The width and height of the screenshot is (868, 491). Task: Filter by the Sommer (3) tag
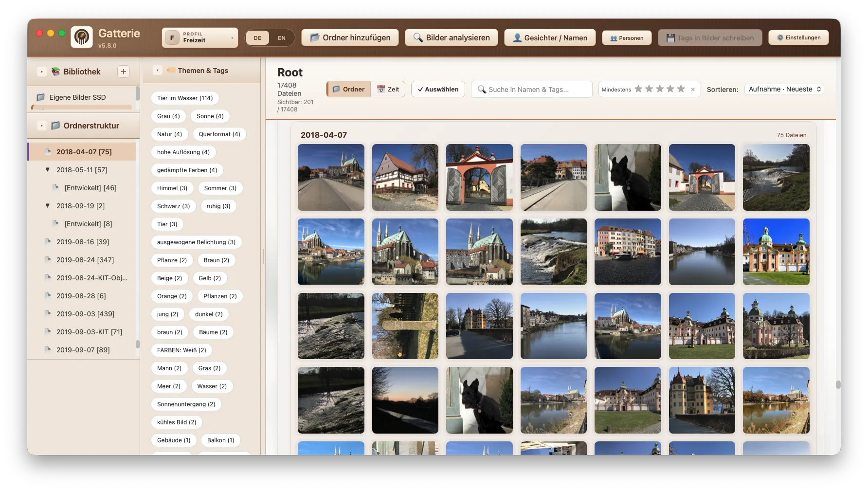[220, 188]
